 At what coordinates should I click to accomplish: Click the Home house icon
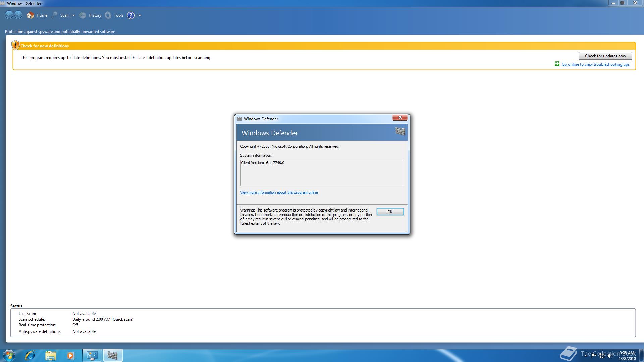tap(31, 15)
